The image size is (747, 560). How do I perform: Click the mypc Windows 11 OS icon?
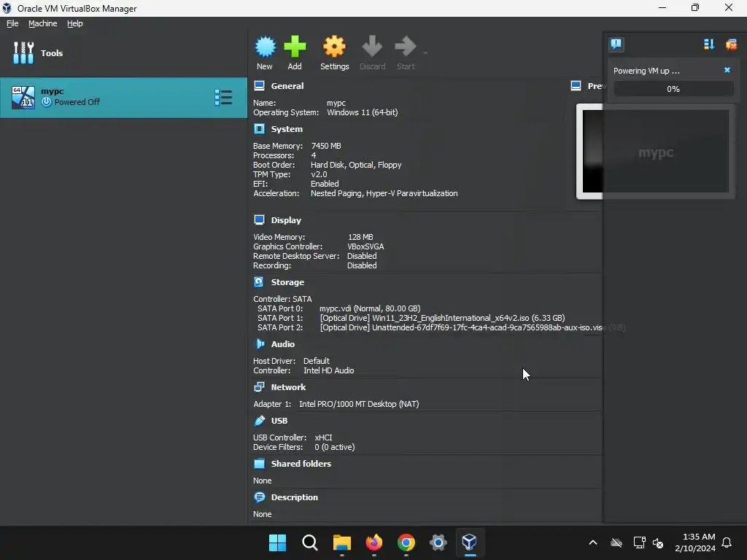[x=23, y=97]
